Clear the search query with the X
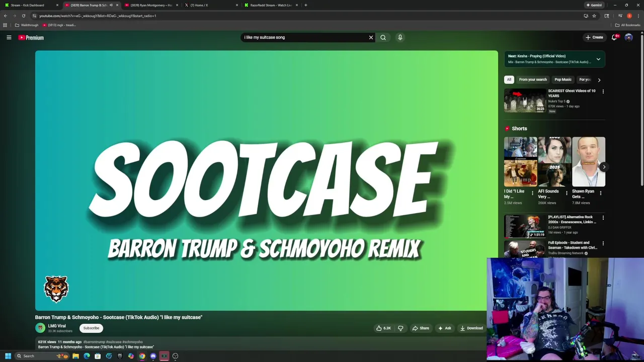Viewport: 644px width, 362px height. point(371,37)
